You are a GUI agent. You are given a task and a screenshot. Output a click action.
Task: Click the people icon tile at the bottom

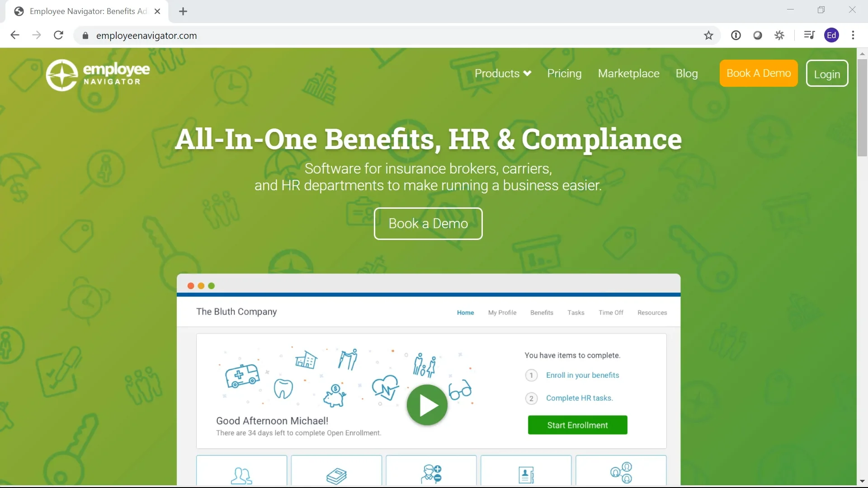241,474
